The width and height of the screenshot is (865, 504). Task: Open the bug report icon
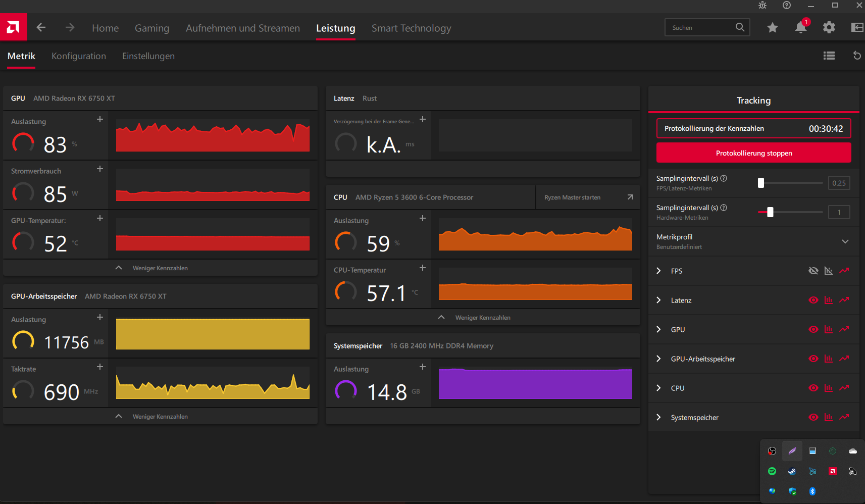pyautogui.click(x=762, y=6)
